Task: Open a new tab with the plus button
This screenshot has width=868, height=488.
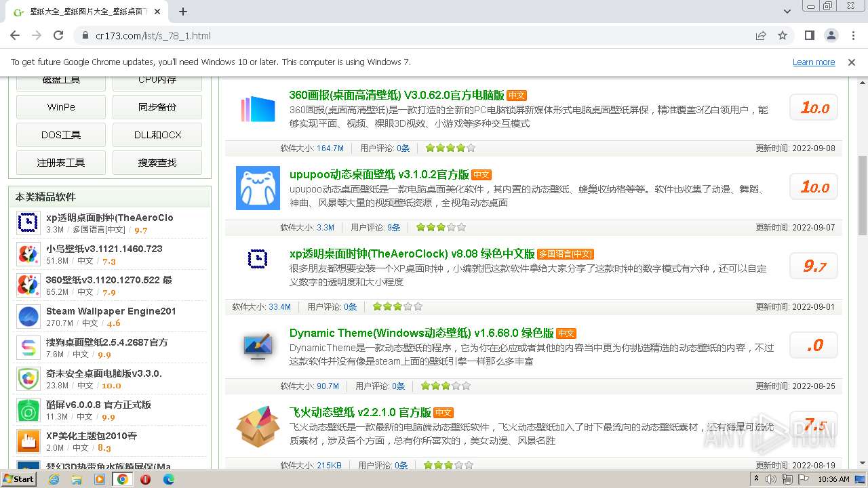Action: click(x=183, y=12)
